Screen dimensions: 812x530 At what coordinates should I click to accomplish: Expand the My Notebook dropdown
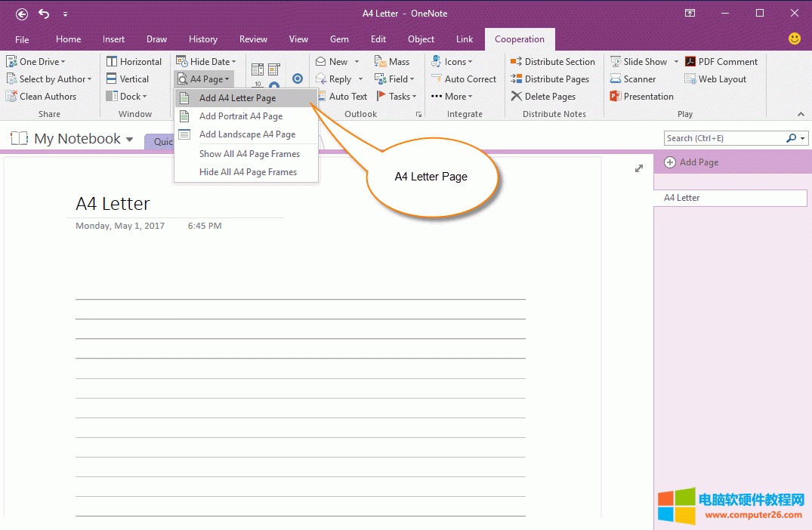tap(130, 140)
